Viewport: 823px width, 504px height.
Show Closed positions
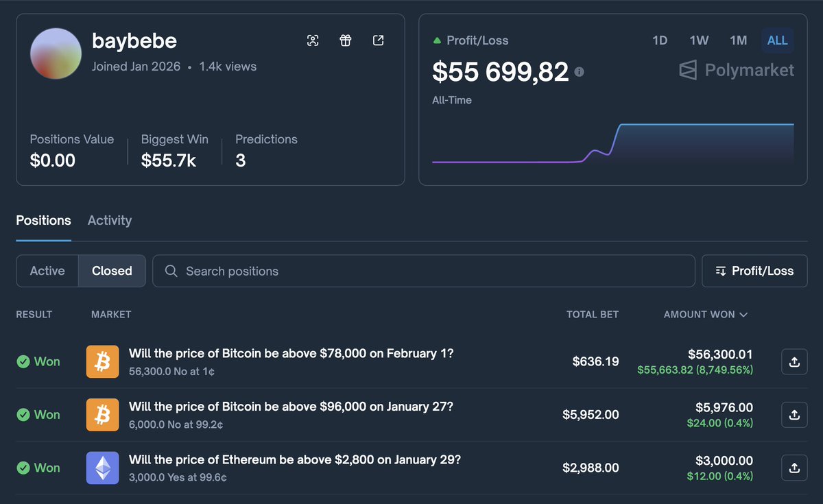(x=112, y=271)
